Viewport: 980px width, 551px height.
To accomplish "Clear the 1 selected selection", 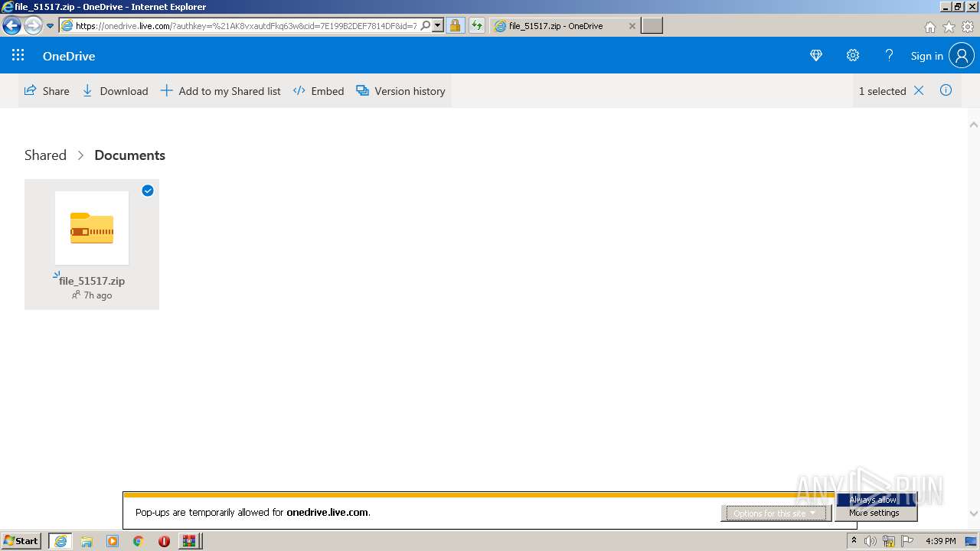I will point(919,90).
